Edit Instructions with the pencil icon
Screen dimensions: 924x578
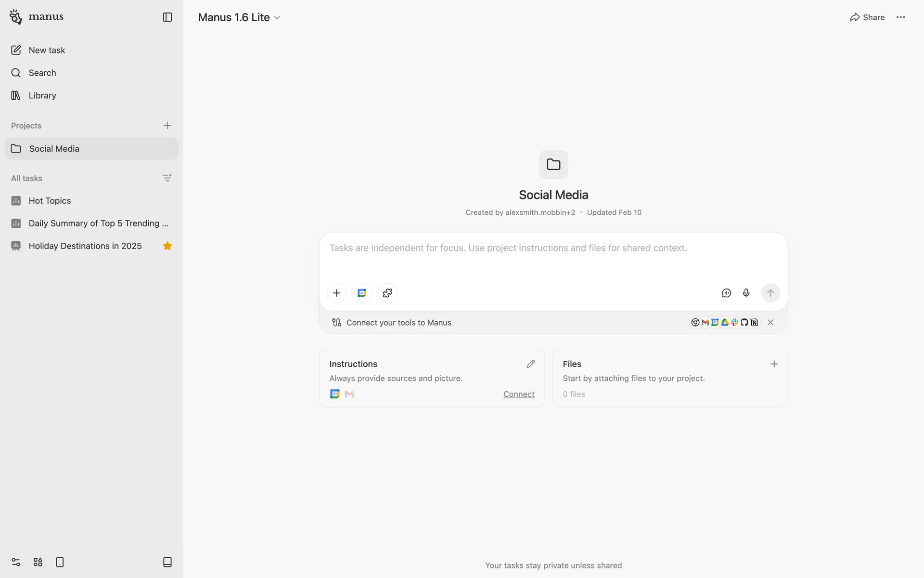tap(530, 364)
